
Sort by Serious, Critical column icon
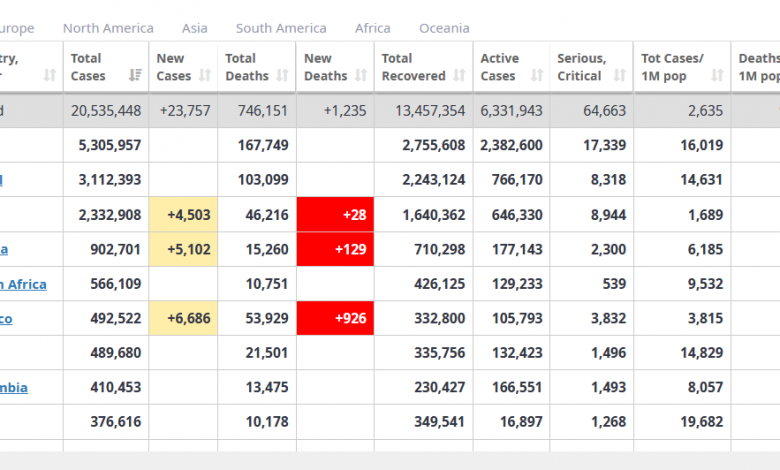pyautogui.click(x=619, y=75)
